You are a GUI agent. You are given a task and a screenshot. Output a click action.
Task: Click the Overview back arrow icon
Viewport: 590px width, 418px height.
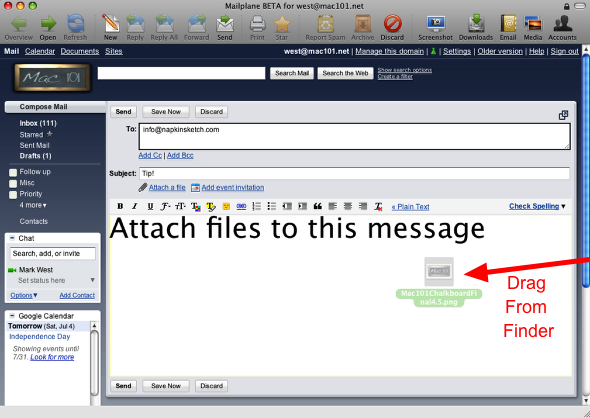(18, 24)
